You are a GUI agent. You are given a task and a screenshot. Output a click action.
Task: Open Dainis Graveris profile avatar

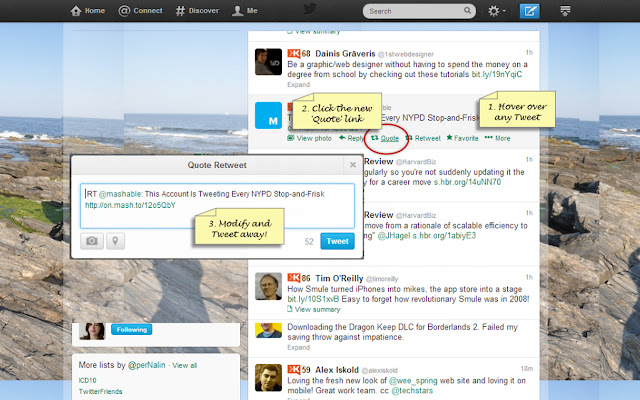tap(268, 62)
